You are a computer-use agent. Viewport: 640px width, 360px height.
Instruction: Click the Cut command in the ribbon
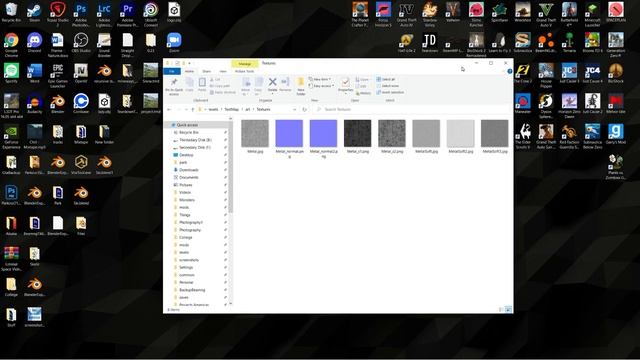click(x=215, y=80)
